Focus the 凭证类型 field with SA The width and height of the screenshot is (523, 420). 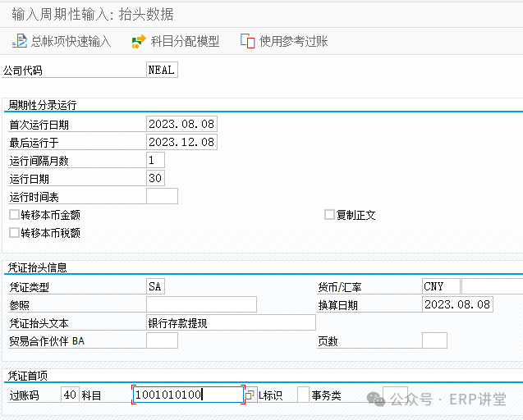155,286
